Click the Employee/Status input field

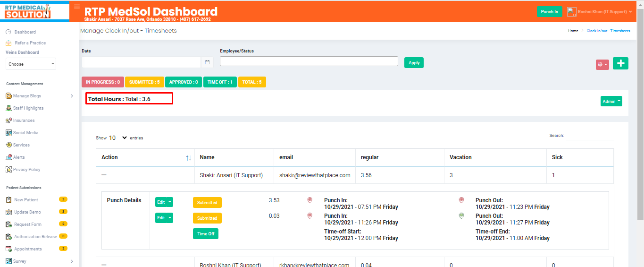click(x=309, y=61)
